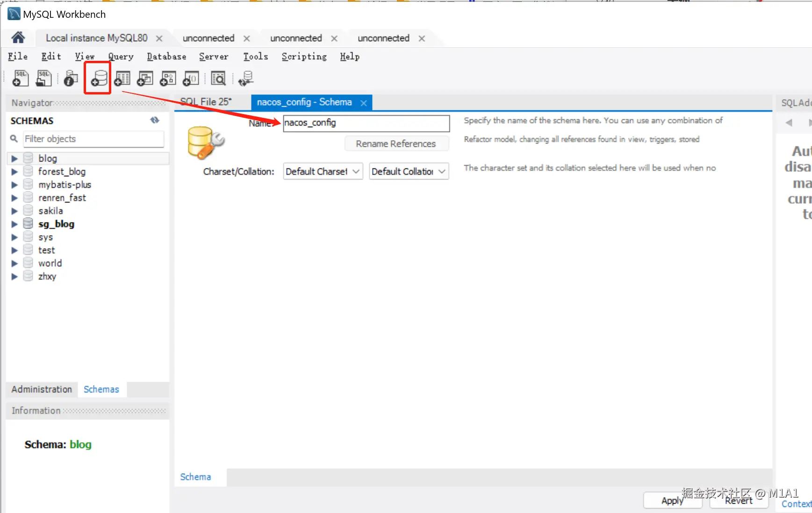
Task: Create a new SQL tab from toolbar
Action: click(21, 78)
